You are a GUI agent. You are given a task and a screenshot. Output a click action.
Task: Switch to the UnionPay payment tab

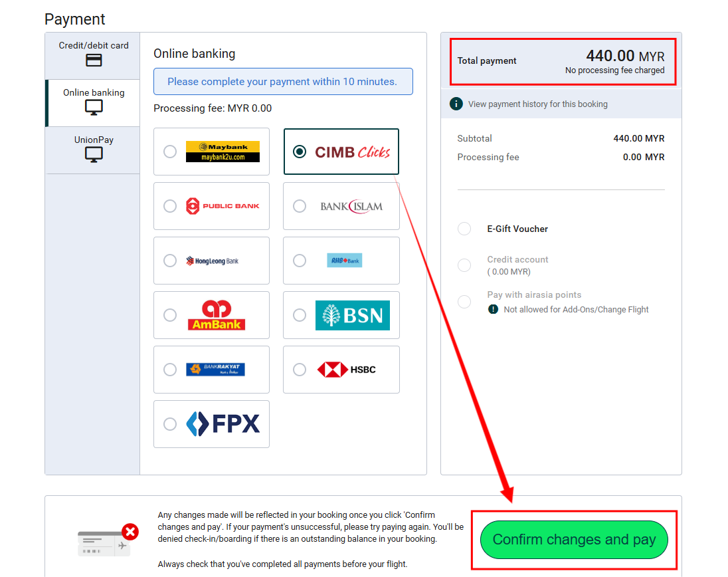94,149
